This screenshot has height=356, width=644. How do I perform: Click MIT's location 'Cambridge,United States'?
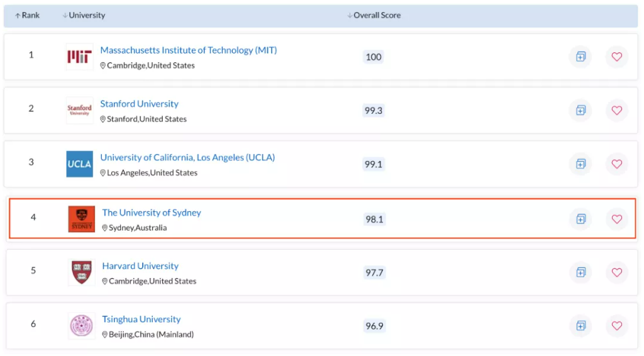pos(147,65)
